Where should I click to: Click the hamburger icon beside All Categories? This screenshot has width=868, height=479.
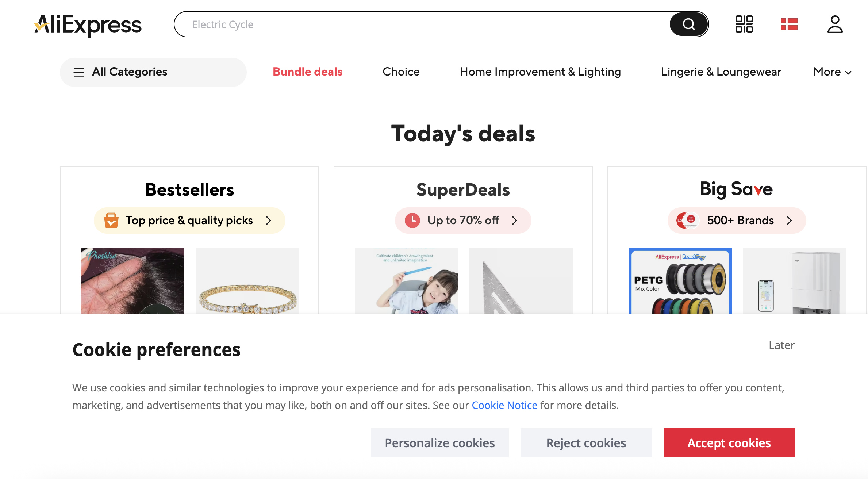[x=79, y=72]
